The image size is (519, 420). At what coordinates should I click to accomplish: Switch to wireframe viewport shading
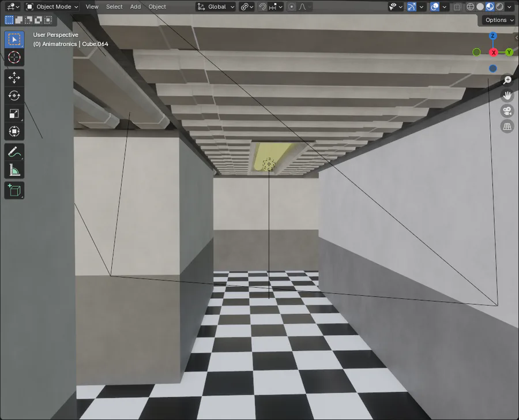pos(471,6)
